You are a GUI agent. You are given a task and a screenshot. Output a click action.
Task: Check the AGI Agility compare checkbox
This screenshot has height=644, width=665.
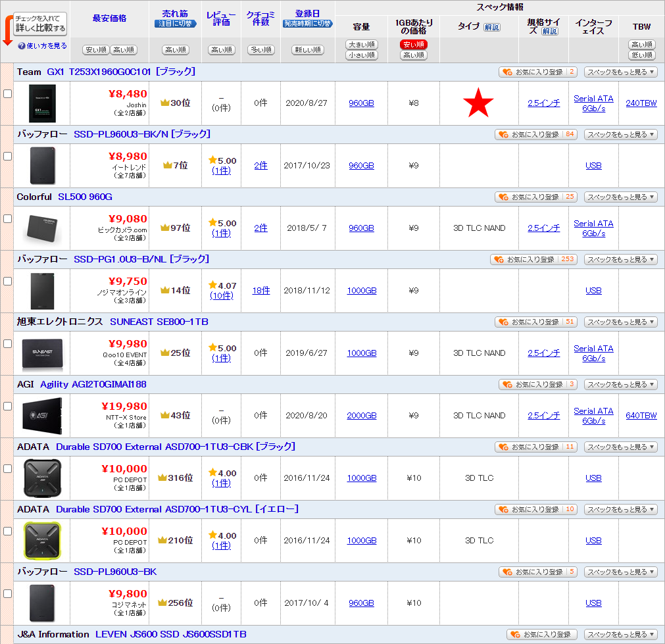point(8,406)
